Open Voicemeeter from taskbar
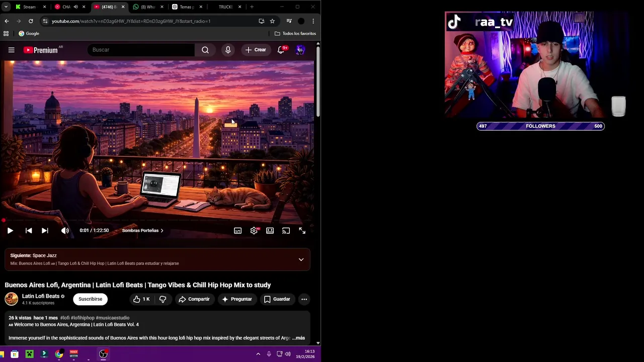 coord(74,354)
